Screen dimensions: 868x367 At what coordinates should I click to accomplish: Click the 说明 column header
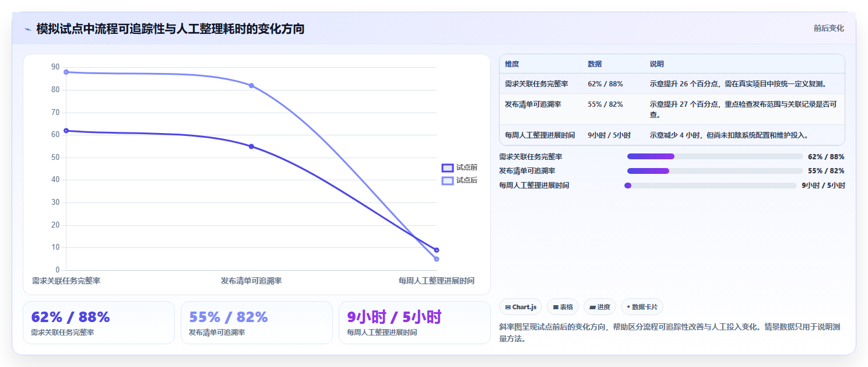[x=657, y=64]
